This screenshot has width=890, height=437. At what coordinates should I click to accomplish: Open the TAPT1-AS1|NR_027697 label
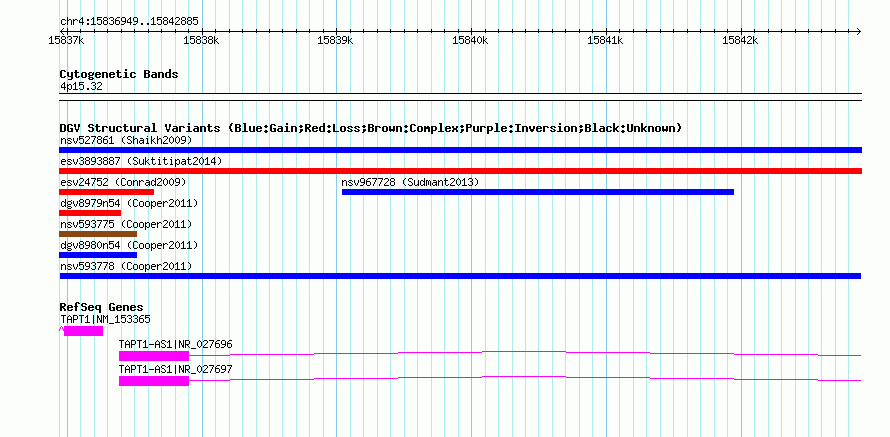(x=175, y=369)
